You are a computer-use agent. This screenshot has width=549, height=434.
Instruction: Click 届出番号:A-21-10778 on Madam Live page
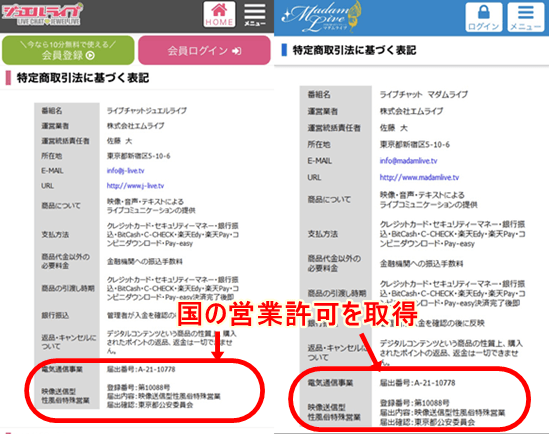(x=417, y=383)
